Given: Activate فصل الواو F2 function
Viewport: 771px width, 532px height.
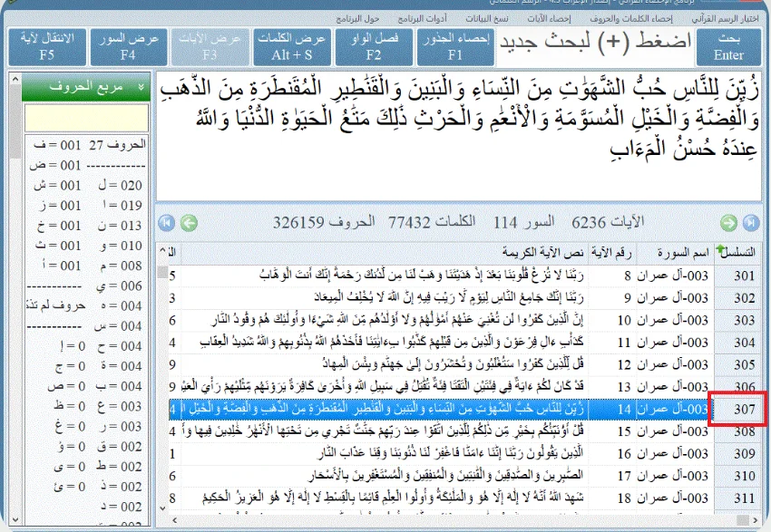Looking at the screenshot, I should tap(374, 47).
